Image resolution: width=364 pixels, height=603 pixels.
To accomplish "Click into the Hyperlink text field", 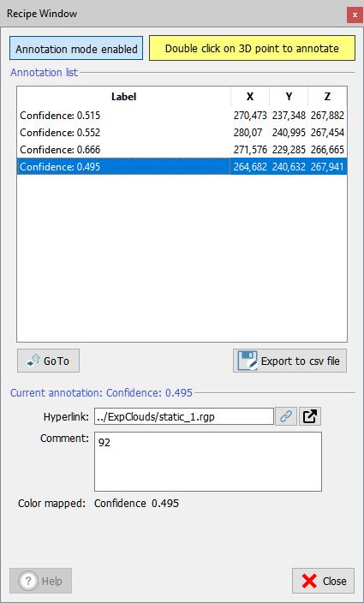I will pyautogui.click(x=184, y=416).
